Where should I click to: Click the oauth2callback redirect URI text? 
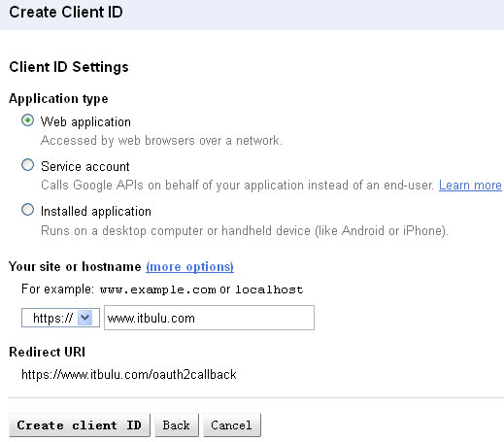[129, 375]
